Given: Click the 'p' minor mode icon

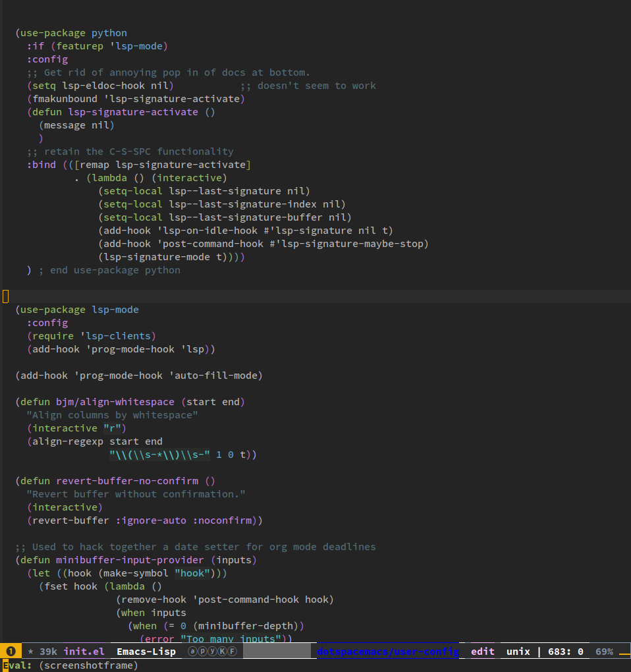Looking at the screenshot, I should 202,652.
